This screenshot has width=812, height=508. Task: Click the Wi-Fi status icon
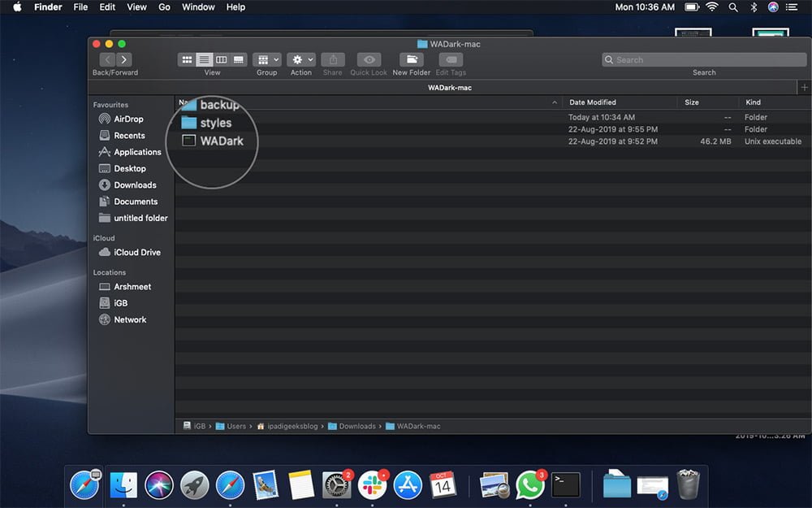tap(713, 7)
